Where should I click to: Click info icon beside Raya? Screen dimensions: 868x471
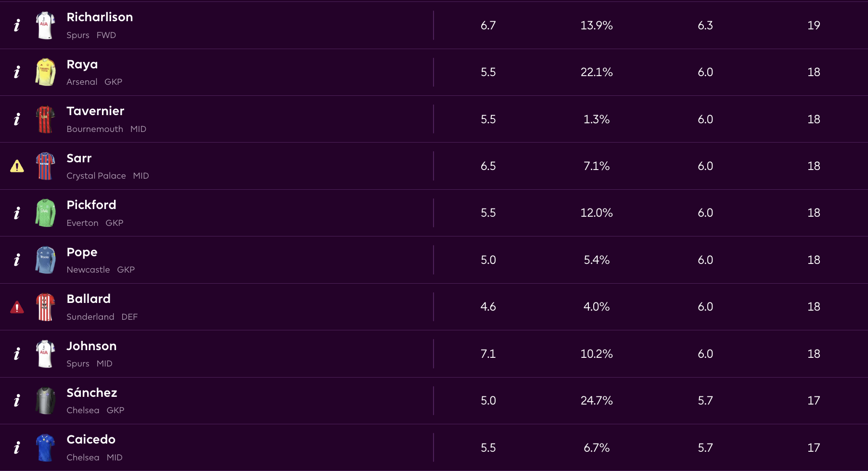(17, 72)
